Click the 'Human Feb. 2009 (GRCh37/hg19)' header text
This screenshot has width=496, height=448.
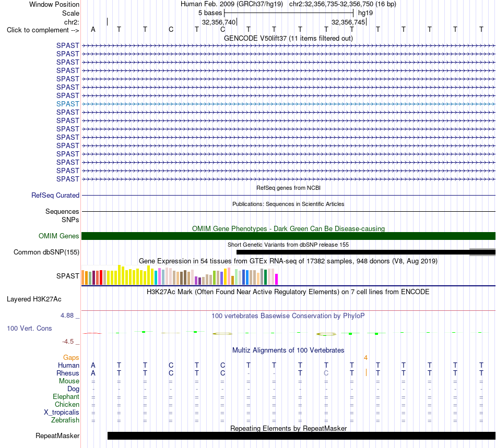pyautogui.click(x=232, y=4)
